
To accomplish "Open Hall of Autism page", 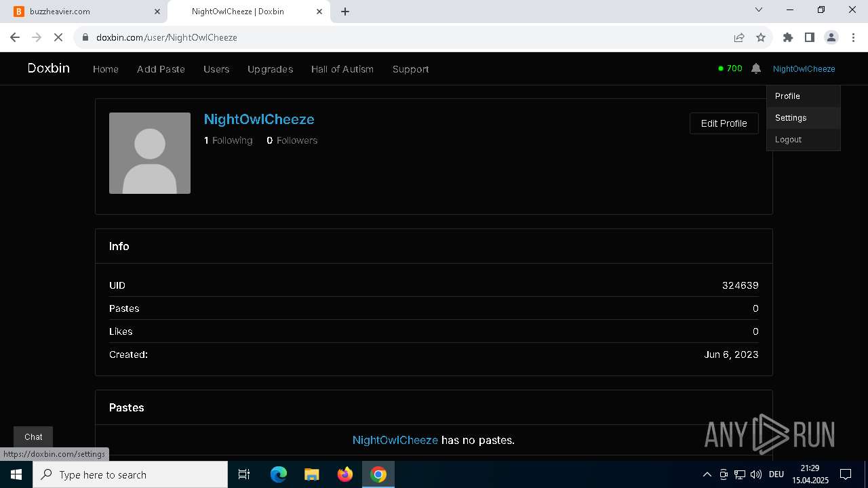I will click(342, 69).
